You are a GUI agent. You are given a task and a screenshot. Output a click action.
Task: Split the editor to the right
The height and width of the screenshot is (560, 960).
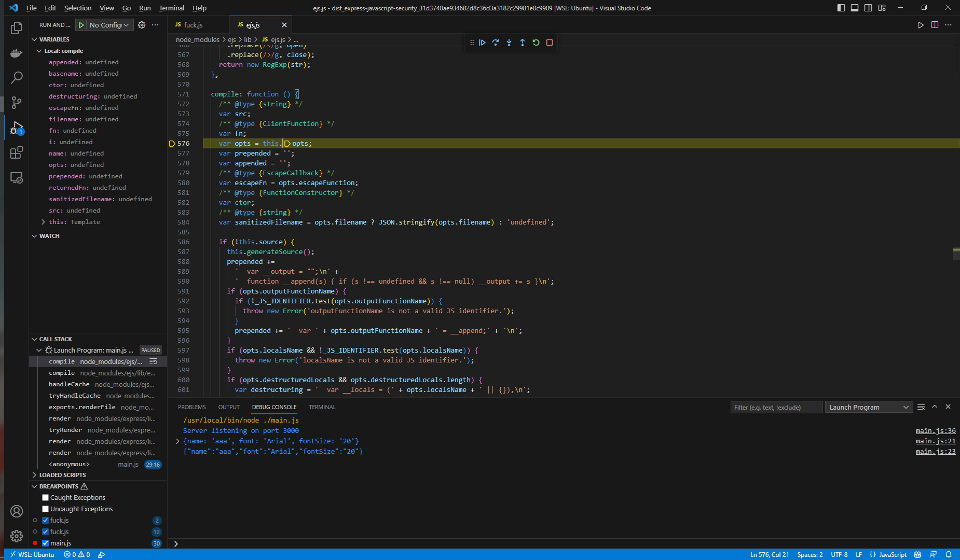point(935,25)
